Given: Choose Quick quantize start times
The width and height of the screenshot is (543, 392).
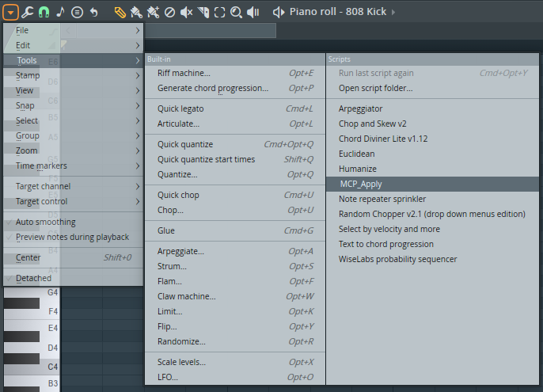Looking at the screenshot, I should [235, 159].
